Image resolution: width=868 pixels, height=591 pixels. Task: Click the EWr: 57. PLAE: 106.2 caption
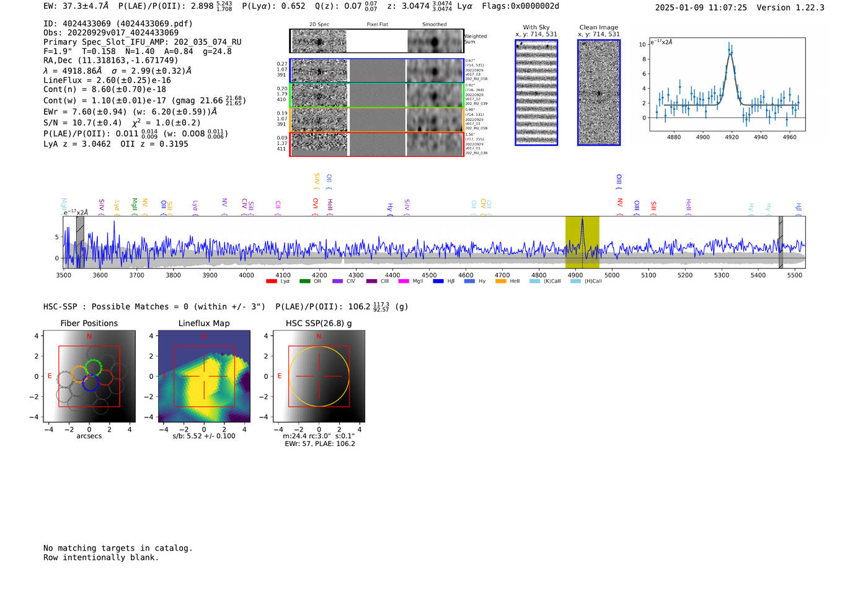(320, 444)
